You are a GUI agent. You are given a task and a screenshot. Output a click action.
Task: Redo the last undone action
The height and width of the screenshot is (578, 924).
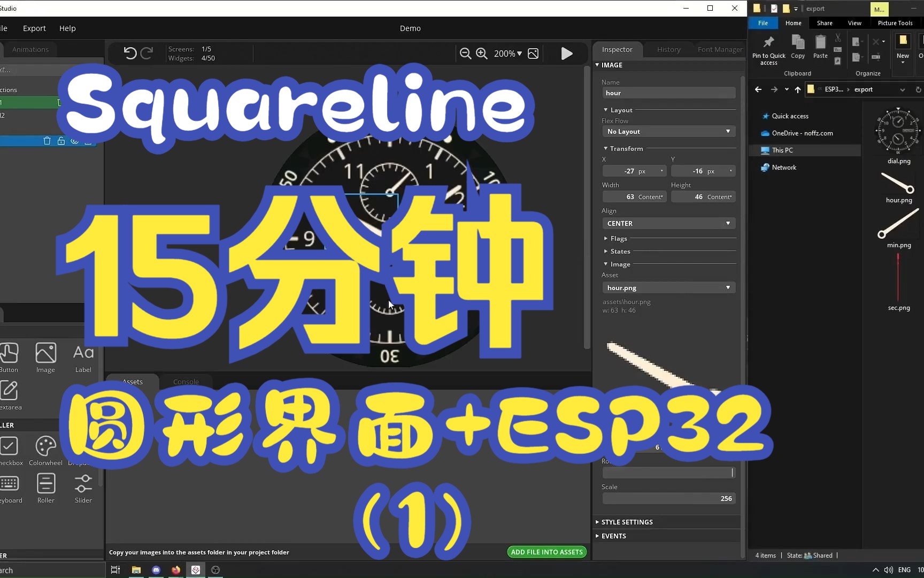(x=147, y=53)
